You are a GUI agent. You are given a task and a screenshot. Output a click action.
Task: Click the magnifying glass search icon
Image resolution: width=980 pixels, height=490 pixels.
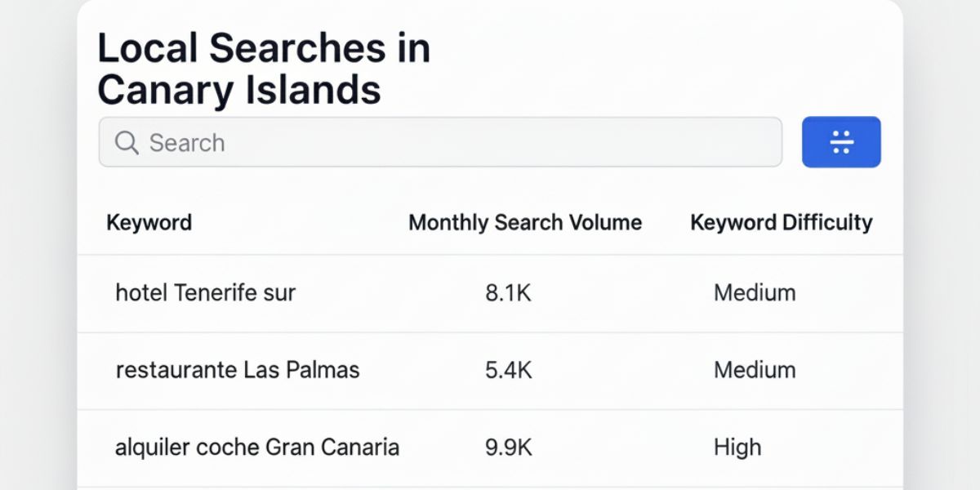coord(126,142)
